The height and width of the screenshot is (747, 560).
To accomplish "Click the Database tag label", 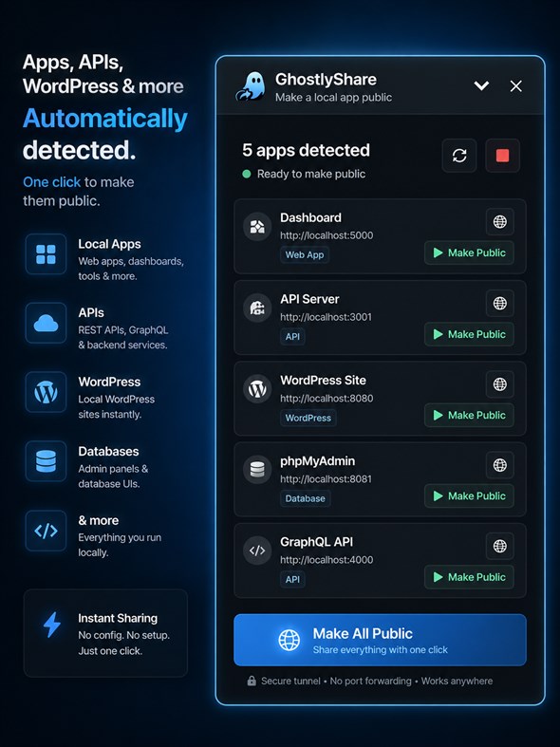I will coord(306,498).
